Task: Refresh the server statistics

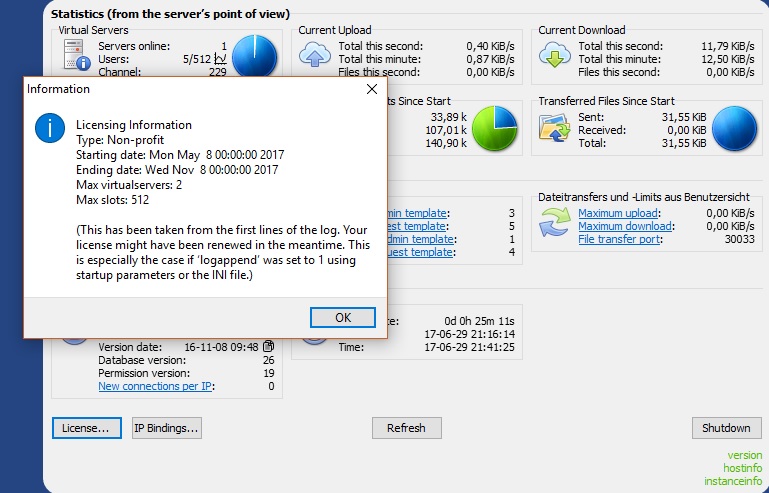Action: [406, 428]
